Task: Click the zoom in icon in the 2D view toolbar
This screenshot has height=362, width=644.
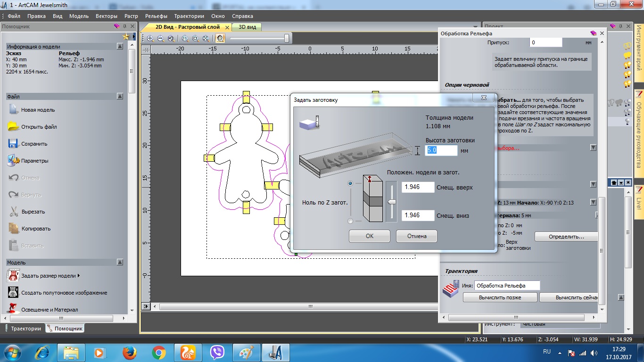Action: [150, 39]
